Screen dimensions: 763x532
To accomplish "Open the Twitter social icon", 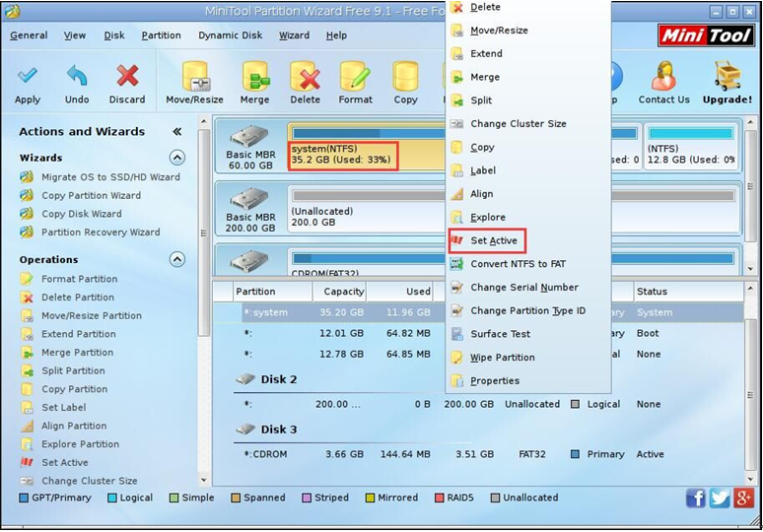I will [720, 499].
